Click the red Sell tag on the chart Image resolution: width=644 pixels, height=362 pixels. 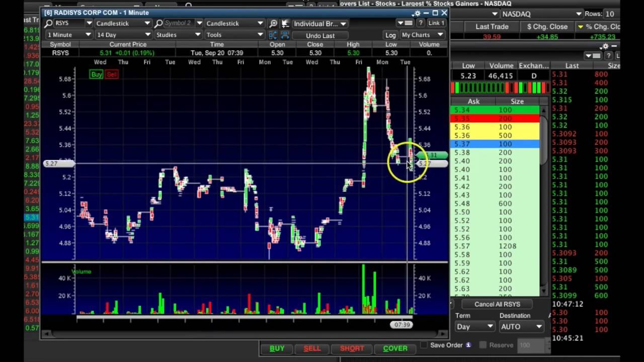(111, 74)
